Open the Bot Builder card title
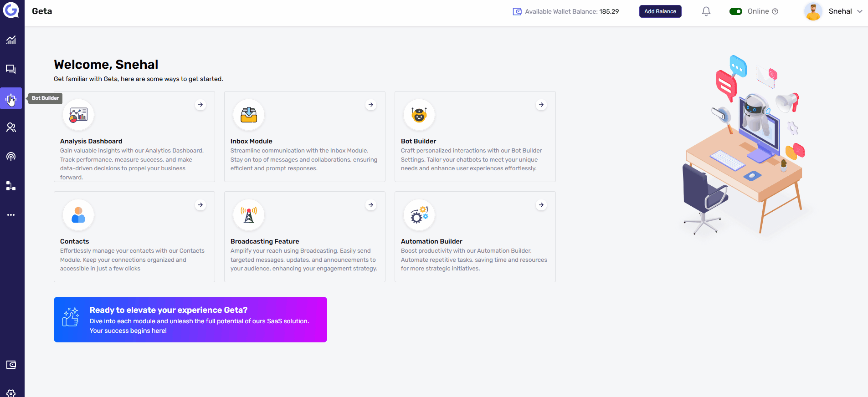Screen dimensions: 868x397 (x=418, y=141)
